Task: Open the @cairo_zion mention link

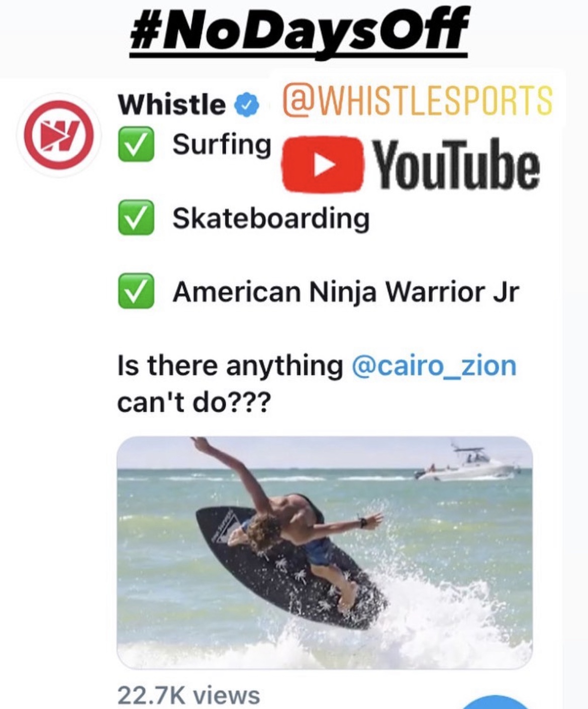Action: point(434,365)
